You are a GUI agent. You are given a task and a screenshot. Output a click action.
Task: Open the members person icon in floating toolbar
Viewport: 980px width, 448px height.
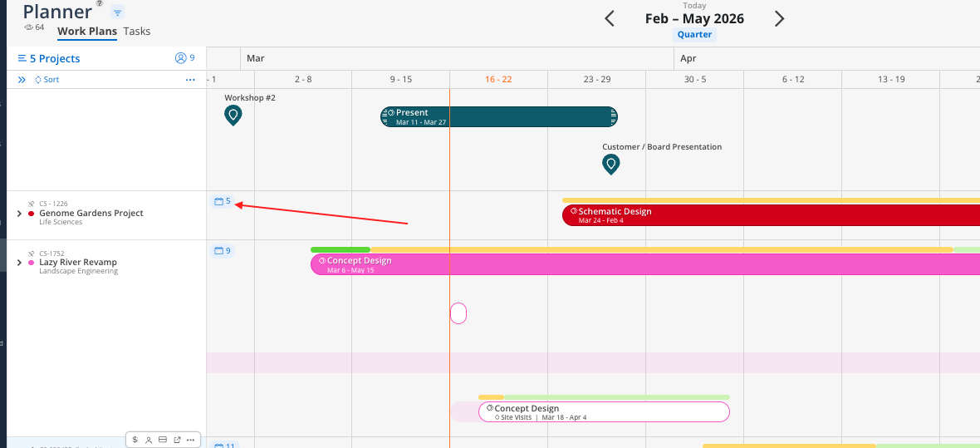[149, 440]
